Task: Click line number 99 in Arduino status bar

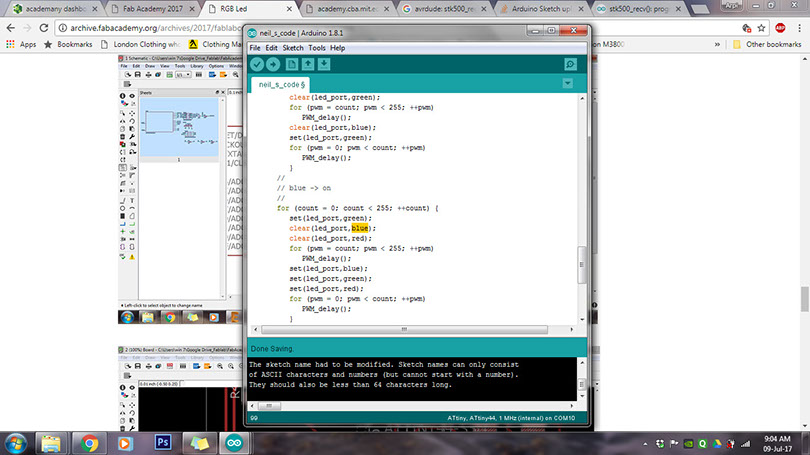Action: click(254, 418)
